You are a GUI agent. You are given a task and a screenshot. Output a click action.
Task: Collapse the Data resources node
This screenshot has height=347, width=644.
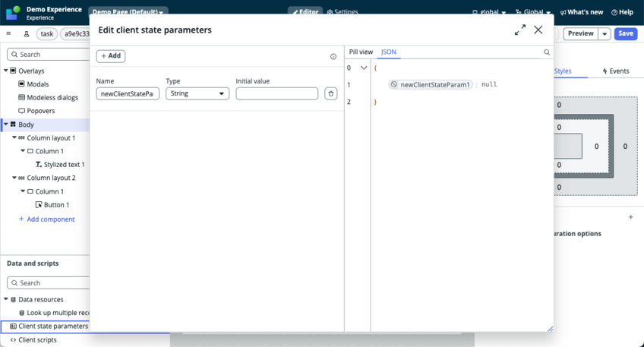pyautogui.click(x=6, y=299)
